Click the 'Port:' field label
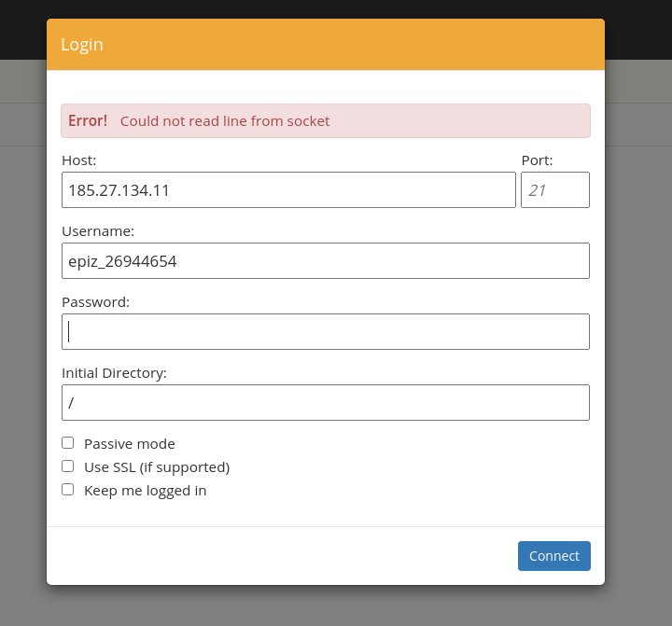 coord(537,160)
